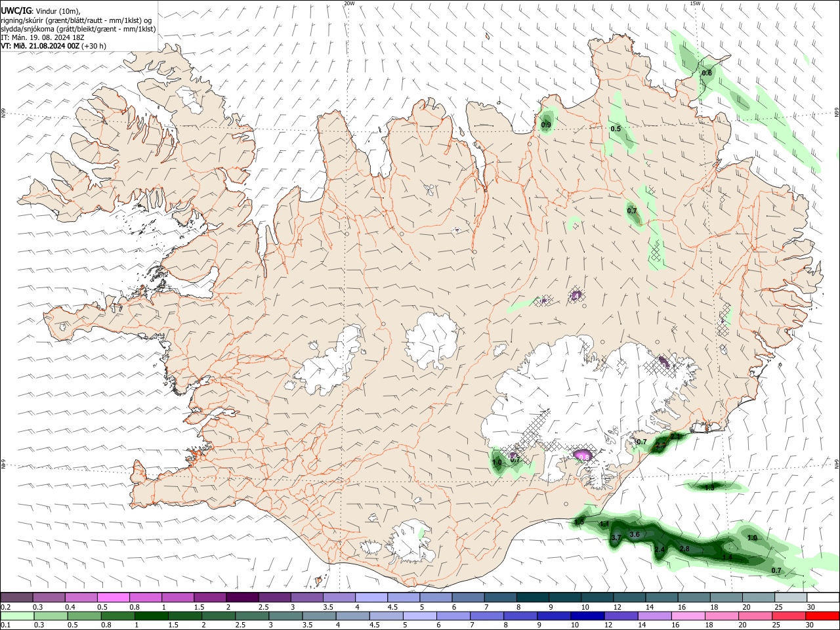Choose the light grey 25–30 snow legend swatch
The width and height of the screenshot is (840, 630).
791,597
